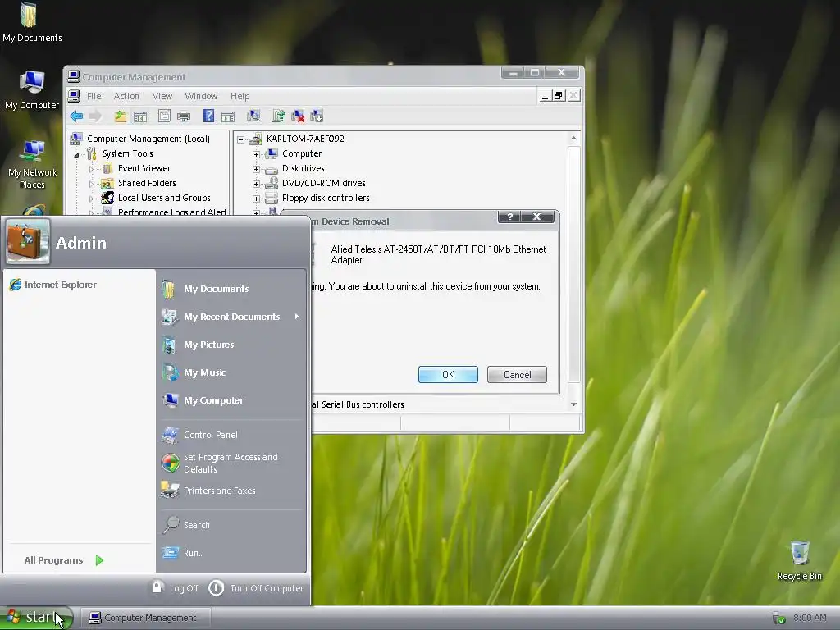
Task: Click the device tree scrollbar down arrow
Action: 573,404
